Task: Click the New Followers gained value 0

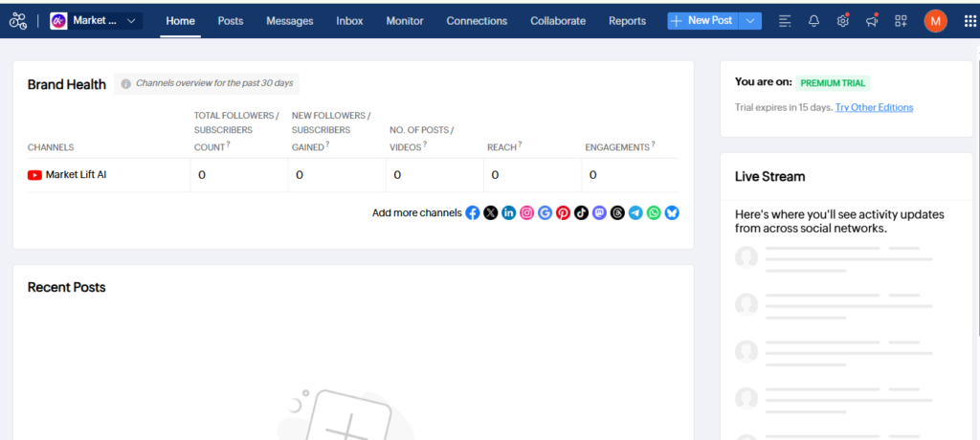Action: click(x=300, y=176)
